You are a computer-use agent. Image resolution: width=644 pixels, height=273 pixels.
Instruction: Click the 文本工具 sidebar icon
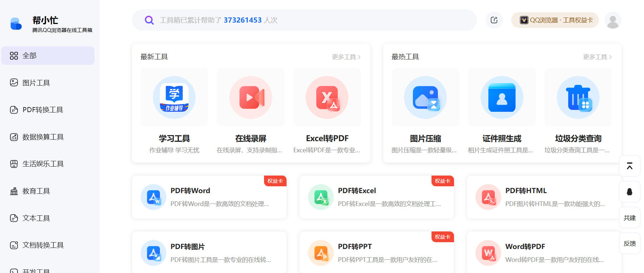tap(14, 218)
